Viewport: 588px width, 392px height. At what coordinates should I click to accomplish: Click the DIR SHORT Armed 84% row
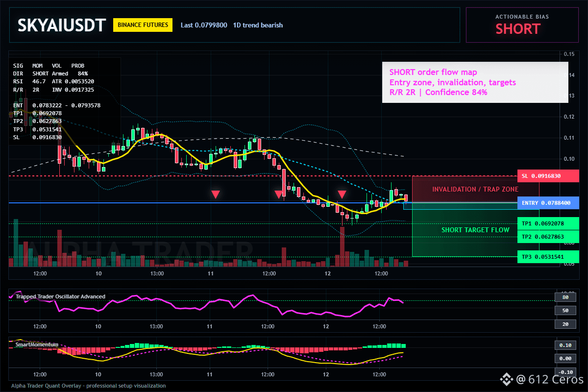pyautogui.click(x=50, y=73)
